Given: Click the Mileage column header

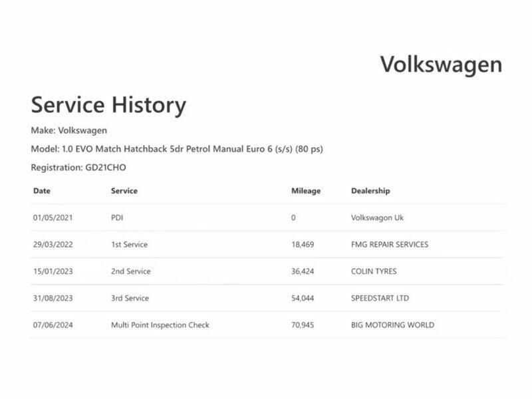Looking at the screenshot, I should click(306, 191).
